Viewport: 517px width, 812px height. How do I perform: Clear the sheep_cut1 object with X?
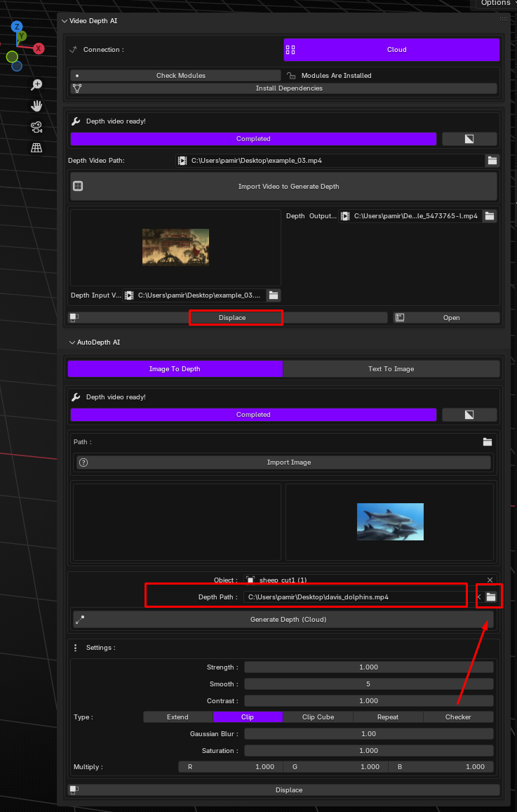(x=490, y=580)
